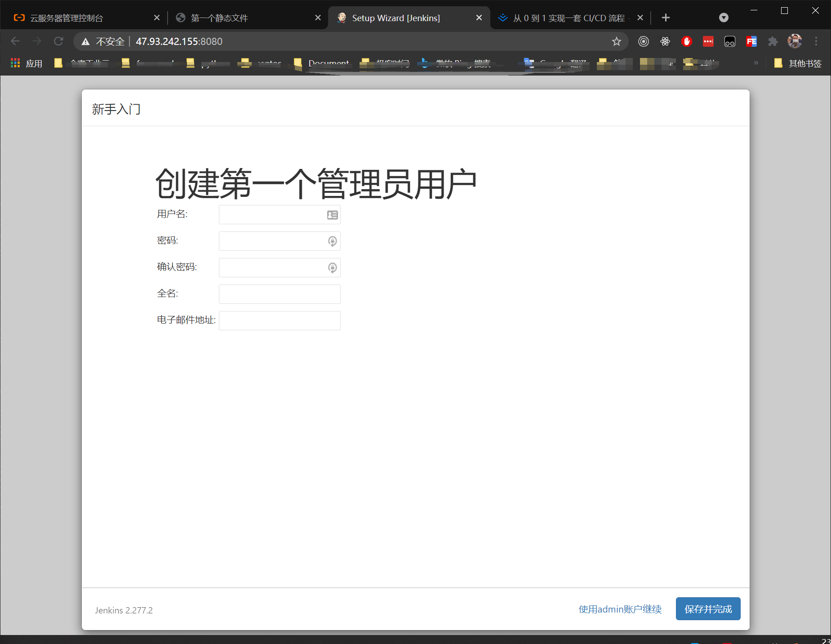The width and height of the screenshot is (831, 644).
Task: Click the username autofill contact card icon
Action: click(333, 215)
